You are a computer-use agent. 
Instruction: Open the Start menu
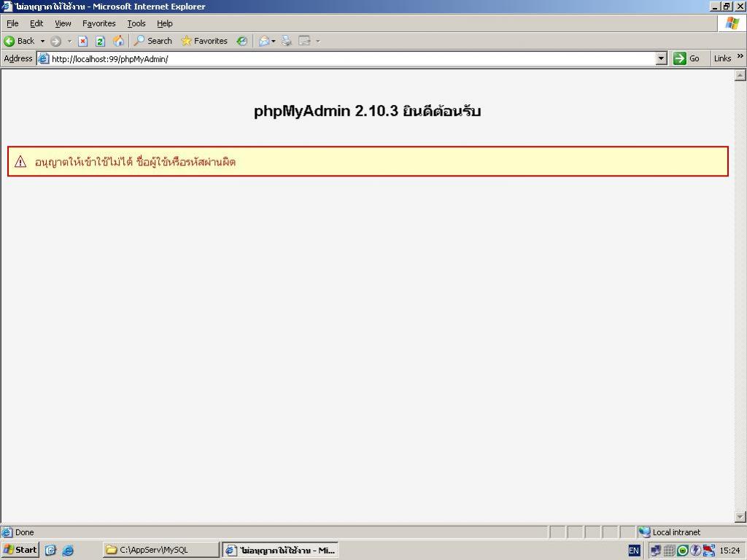(20, 550)
